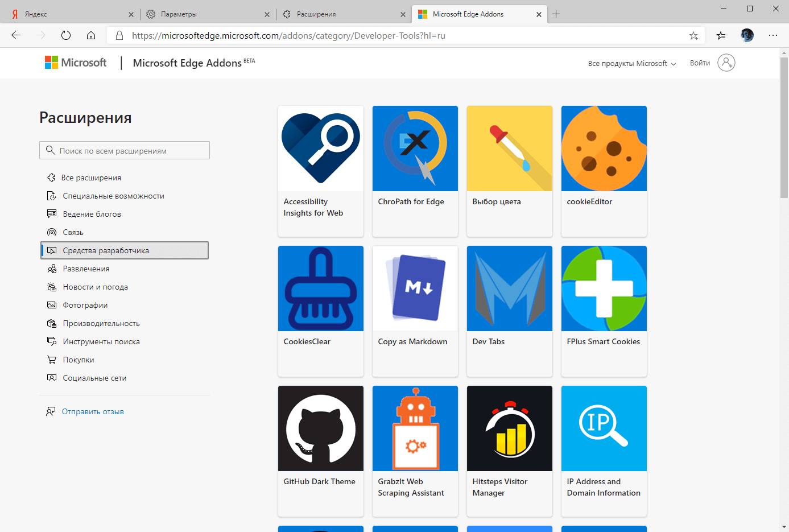Select the Покупки category
The image size is (789, 532).
[125, 360]
